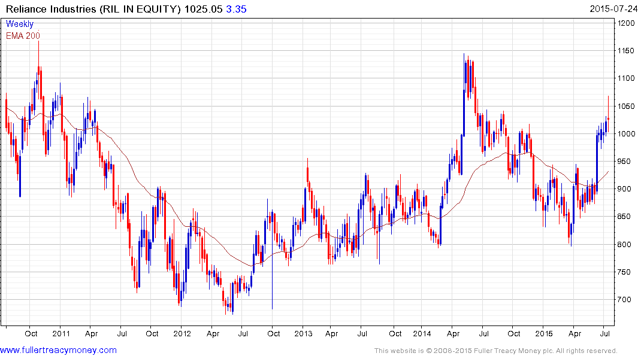Viewport: 644px width, 359px height.
Task: Select the Weekly interval label
Action: pyautogui.click(x=19, y=24)
